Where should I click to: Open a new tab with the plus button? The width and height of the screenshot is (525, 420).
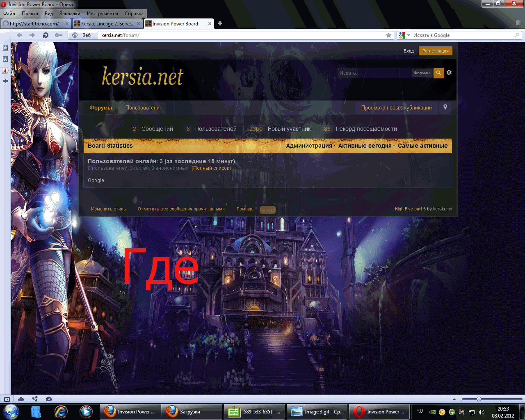(220, 23)
